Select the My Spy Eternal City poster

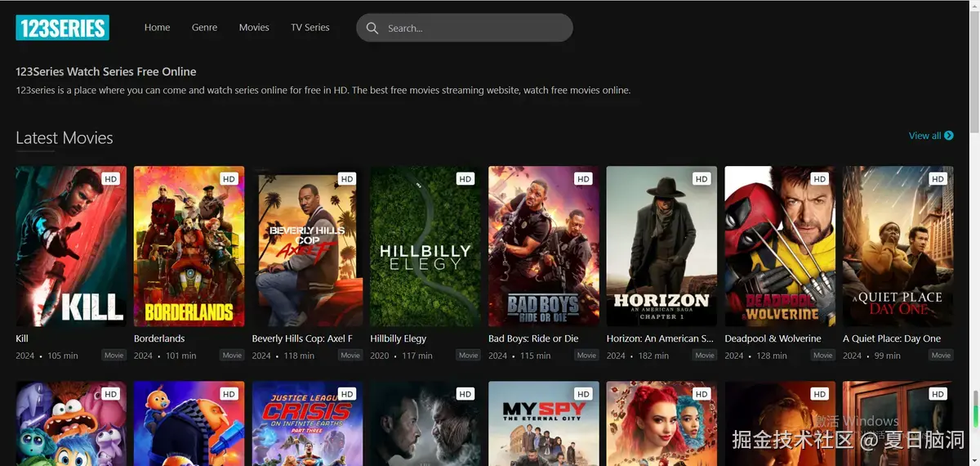[x=544, y=423]
